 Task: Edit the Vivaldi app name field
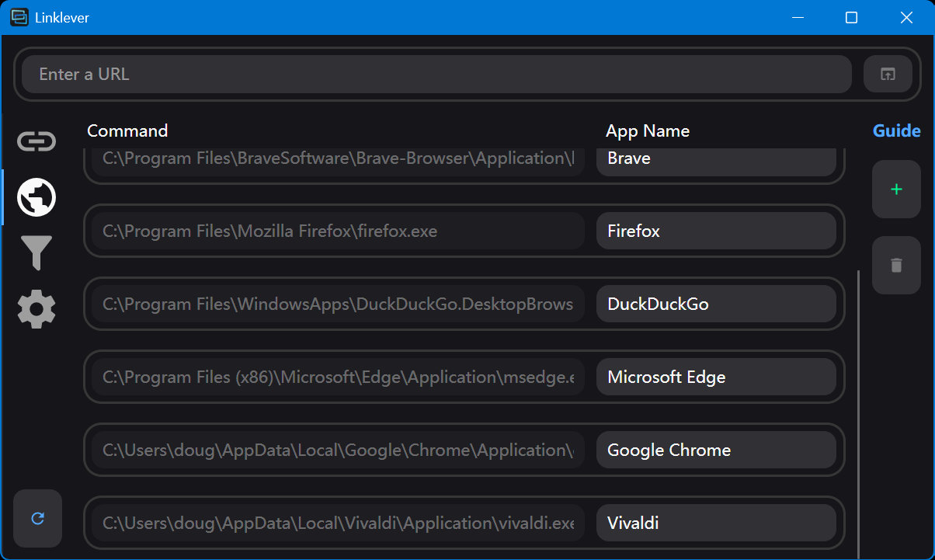[716, 523]
